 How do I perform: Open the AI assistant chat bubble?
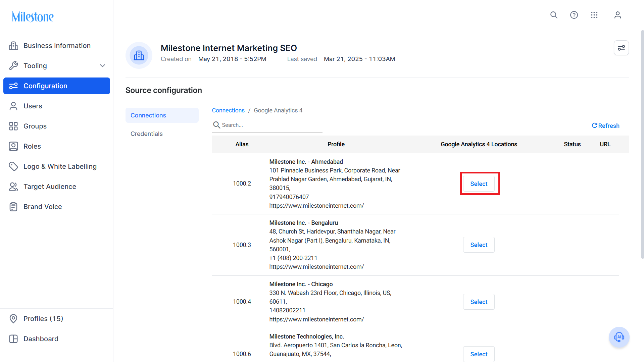tap(619, 337)
